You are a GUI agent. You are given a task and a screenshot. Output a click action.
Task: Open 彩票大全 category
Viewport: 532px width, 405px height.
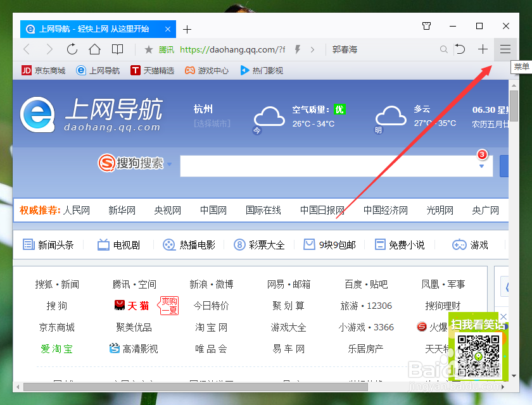(259, 245)
